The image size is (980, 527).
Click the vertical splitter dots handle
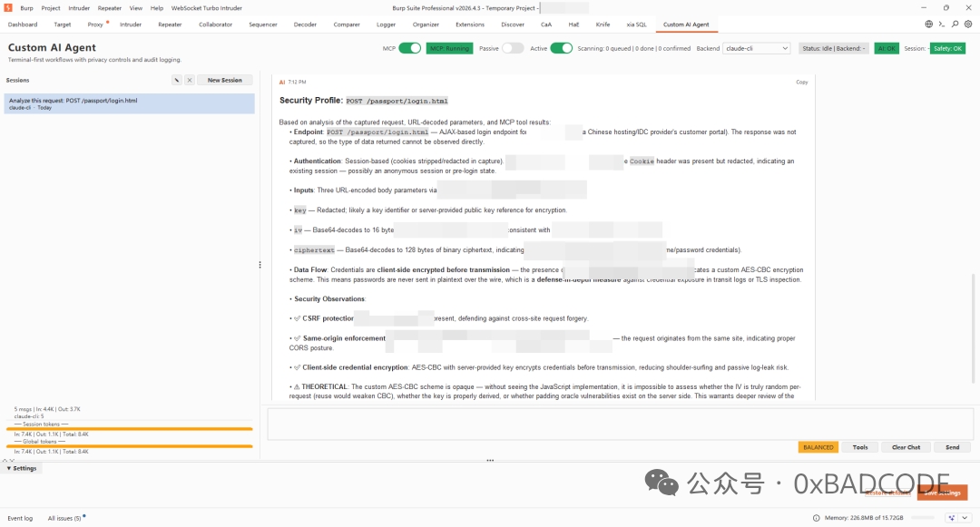260,265
